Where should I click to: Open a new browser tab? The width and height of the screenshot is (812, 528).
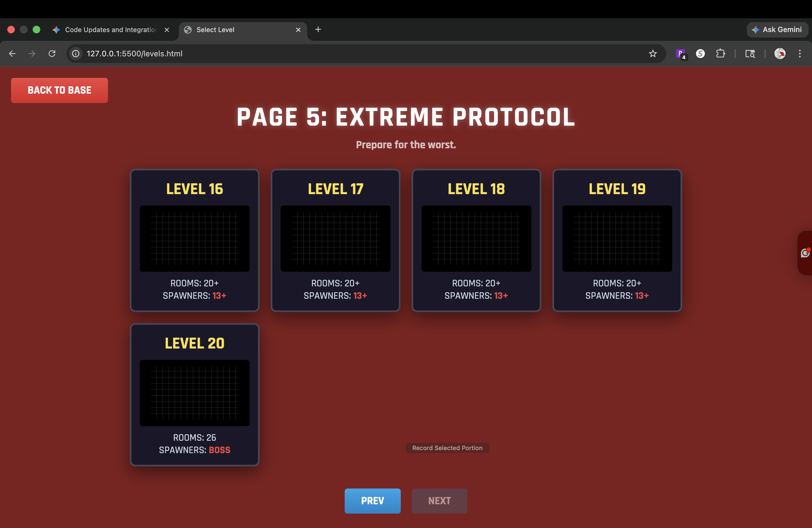tap(318, 29)
